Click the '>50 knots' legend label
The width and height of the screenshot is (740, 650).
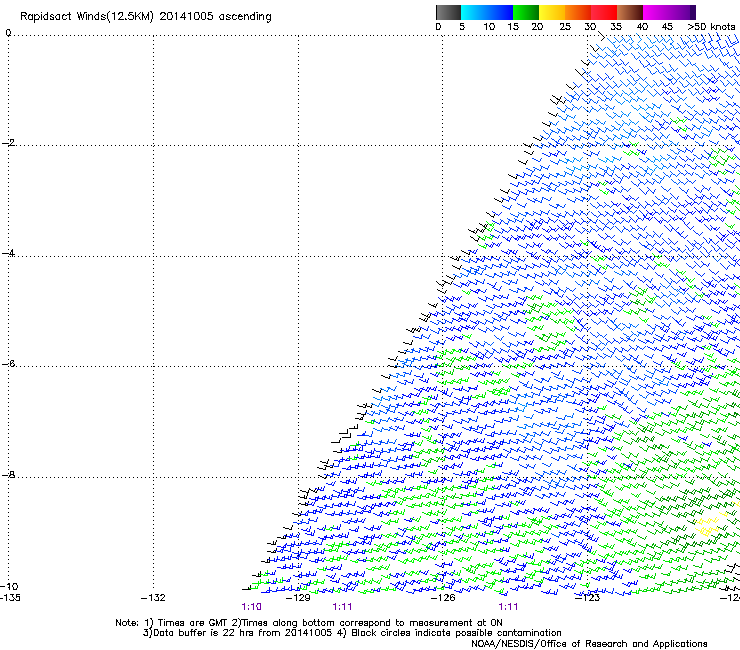(711, 27)
